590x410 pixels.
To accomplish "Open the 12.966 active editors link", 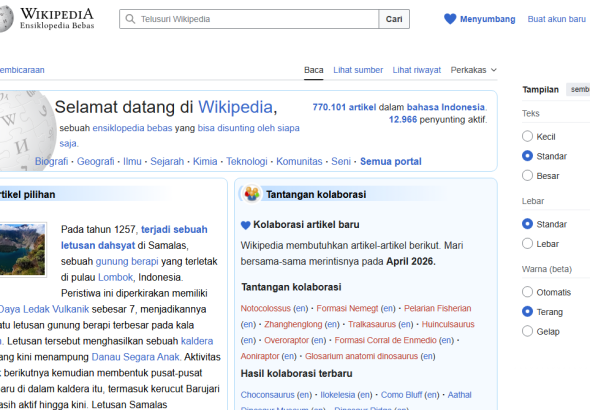I will point(403,120).
